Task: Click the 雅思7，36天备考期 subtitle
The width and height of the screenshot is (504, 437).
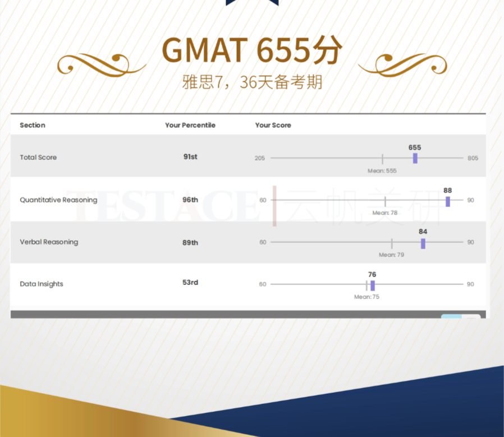Action: click(x=252, y=82)
